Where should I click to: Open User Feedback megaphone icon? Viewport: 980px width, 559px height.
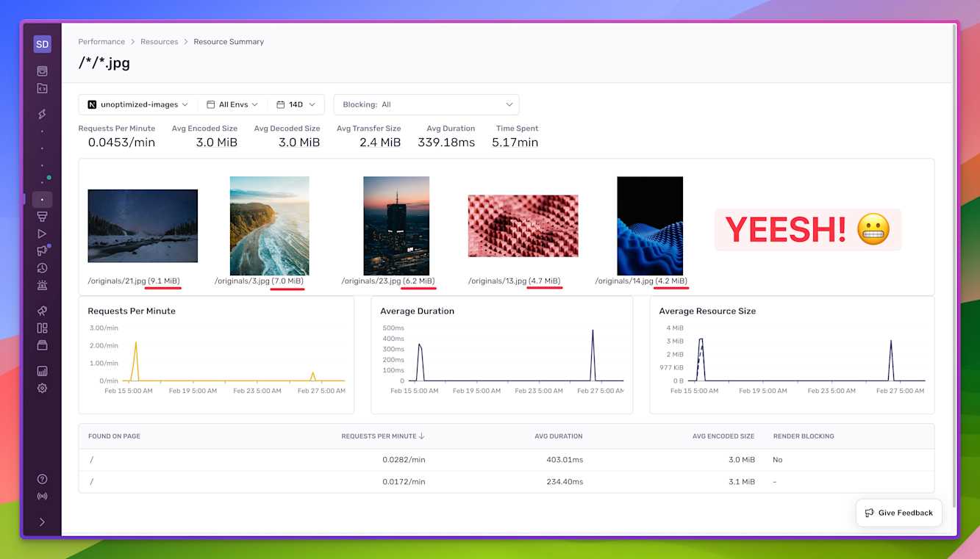(42, 250)
